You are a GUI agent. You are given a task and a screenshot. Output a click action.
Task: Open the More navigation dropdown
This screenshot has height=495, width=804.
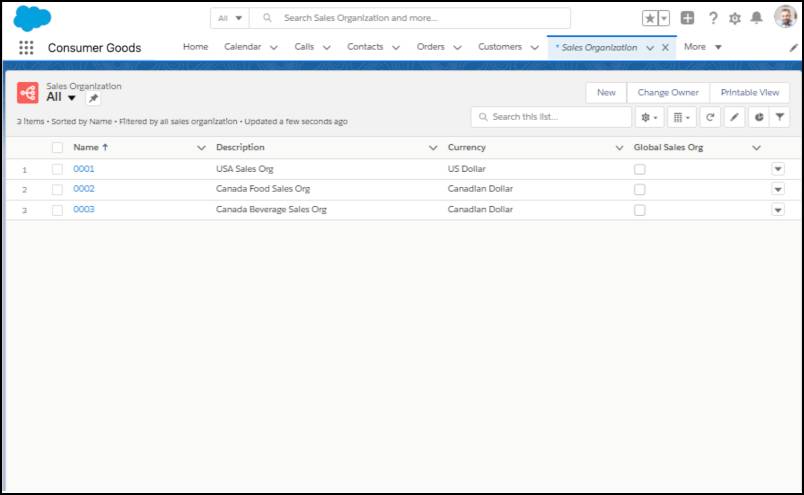pos(703,47)
